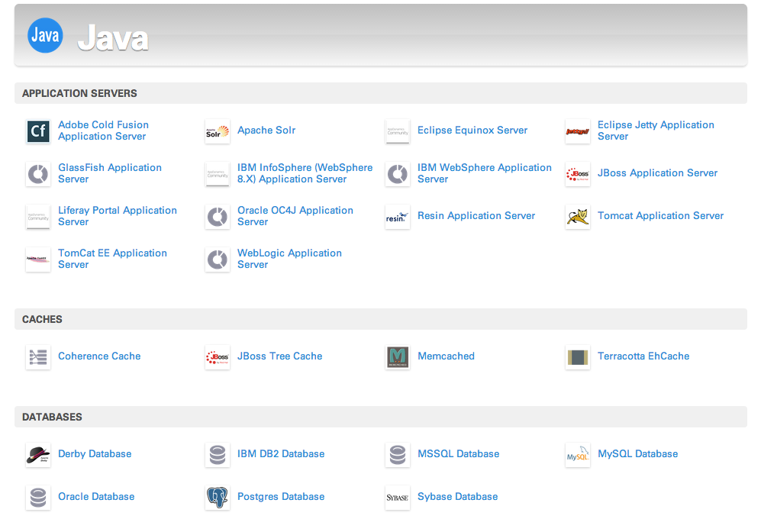Open Terracotta EhCache link

[643, 356]
